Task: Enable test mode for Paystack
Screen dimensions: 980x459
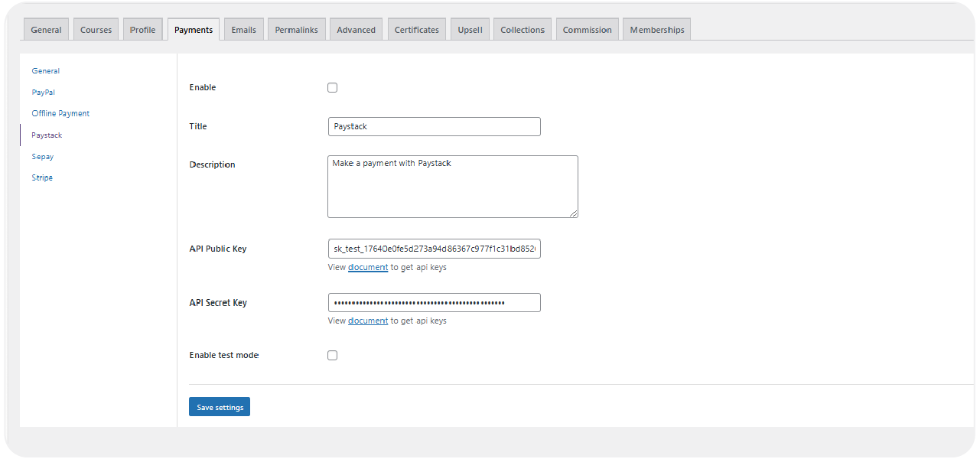Action: 332,355
